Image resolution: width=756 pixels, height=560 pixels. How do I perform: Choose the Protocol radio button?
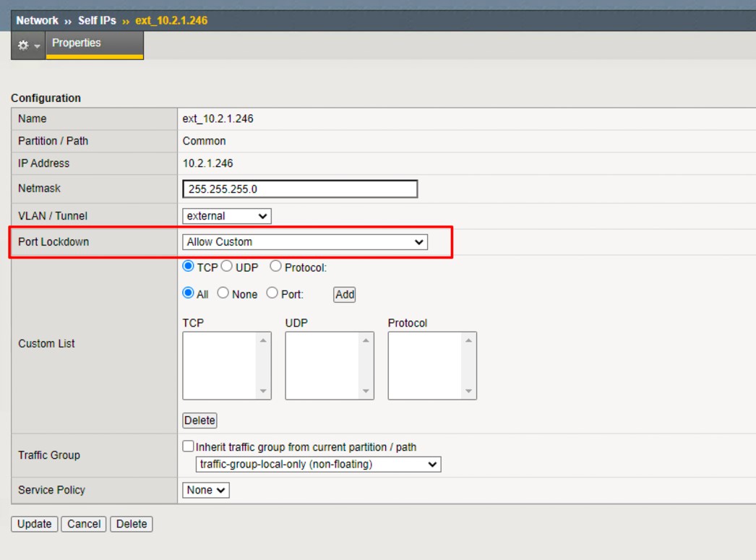pos(275,267)
